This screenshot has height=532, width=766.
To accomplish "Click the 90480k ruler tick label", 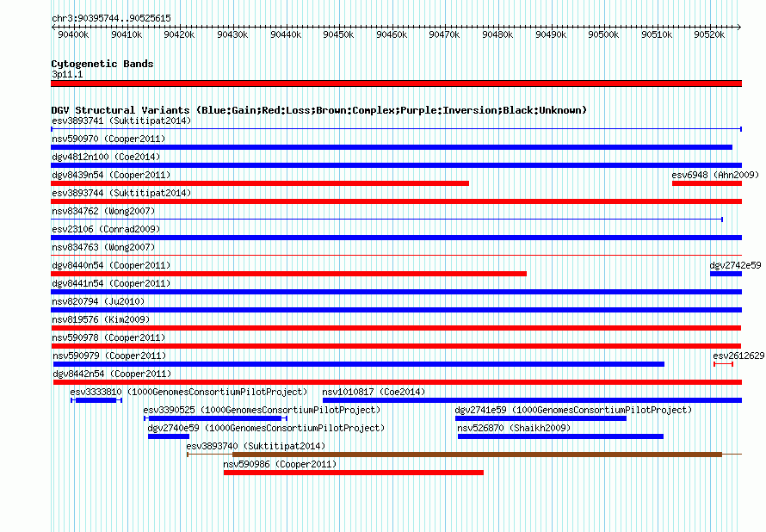I will tap(497, 34).
